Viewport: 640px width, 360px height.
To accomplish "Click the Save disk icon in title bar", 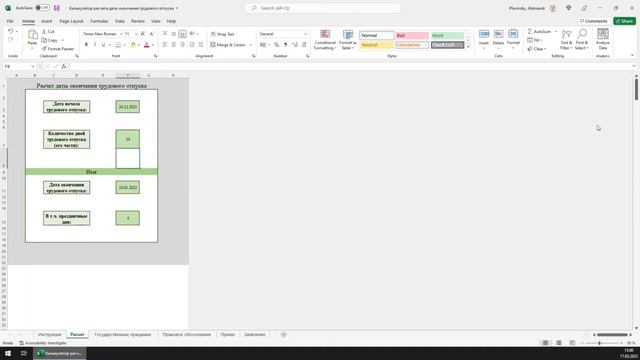I will [57, 8].
